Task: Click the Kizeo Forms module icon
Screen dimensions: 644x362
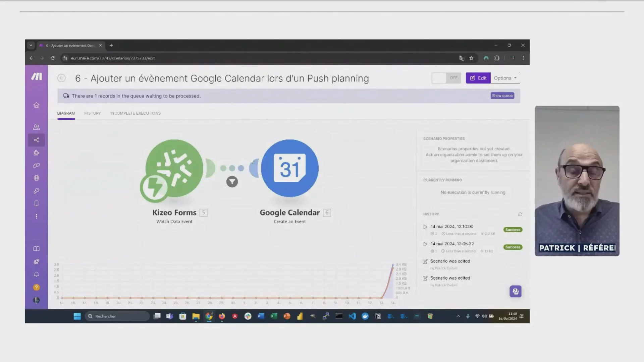Action: click(174, 168)
